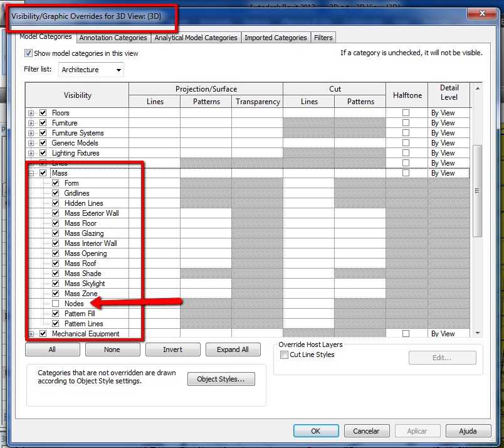Click the Cancelar button
The width and height of the screenshot is (504, 448).
point(367,431)
